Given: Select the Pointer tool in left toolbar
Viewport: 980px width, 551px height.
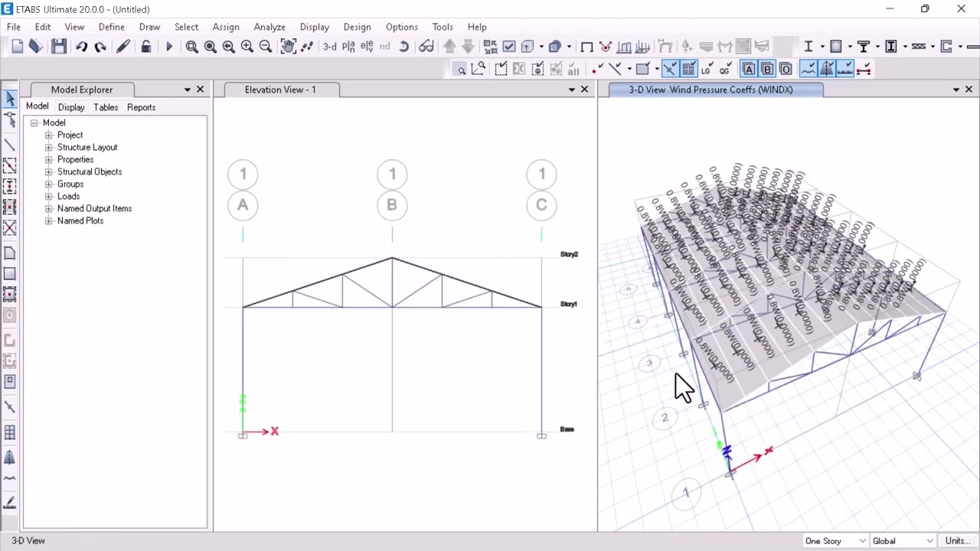Looking at the screenshot, I should click(10, 99).
